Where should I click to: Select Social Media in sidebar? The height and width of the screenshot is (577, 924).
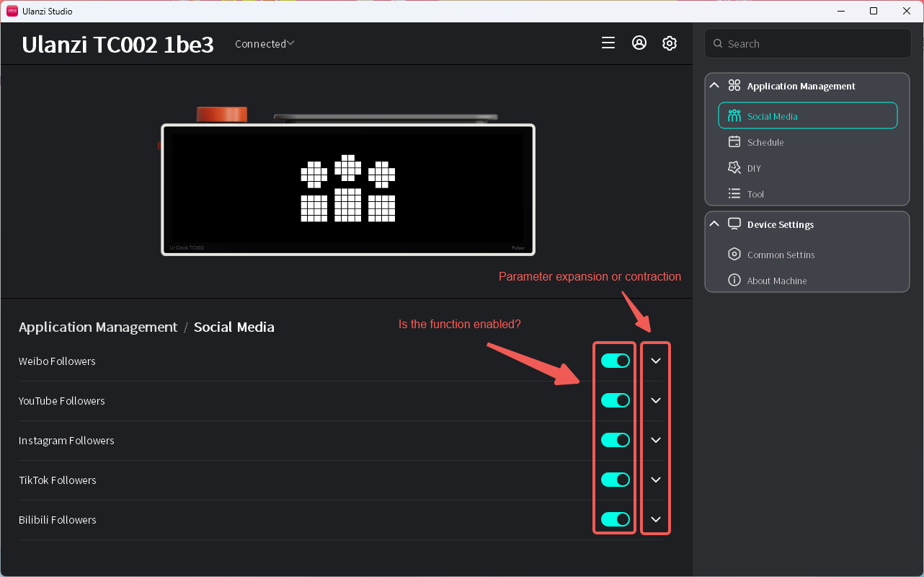click(x=808, y=116)
